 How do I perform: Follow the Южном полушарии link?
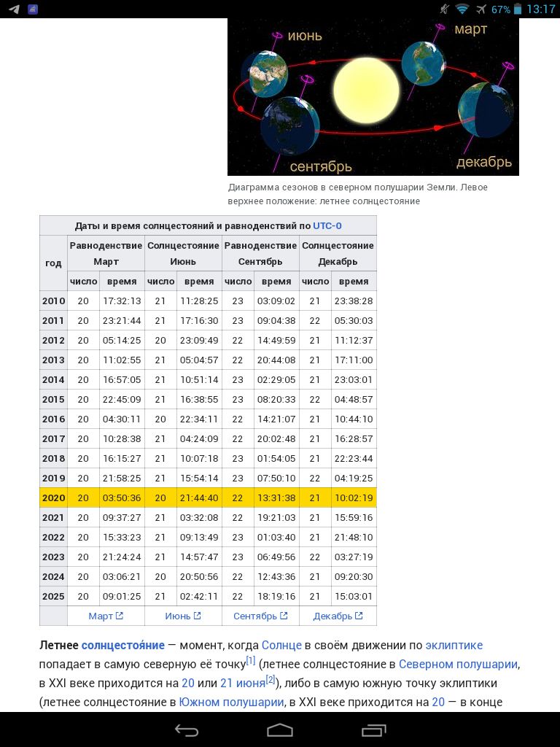coord(231,703)
